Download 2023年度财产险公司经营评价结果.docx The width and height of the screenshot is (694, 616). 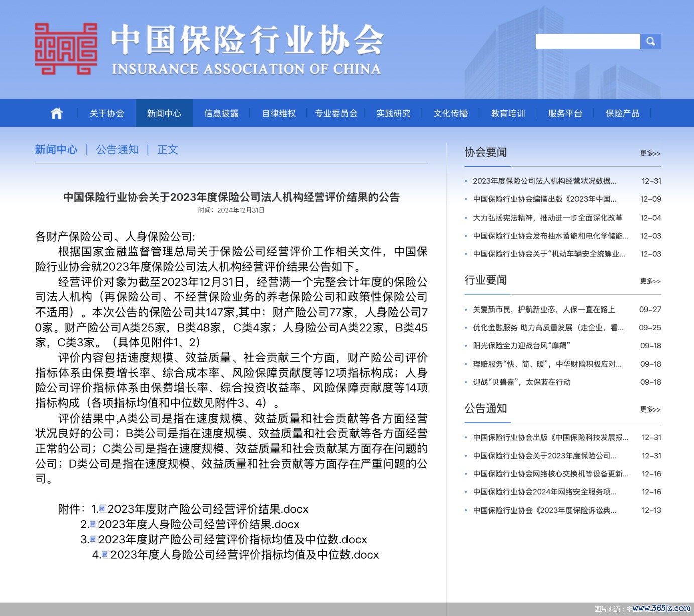(x=208, y=509)
